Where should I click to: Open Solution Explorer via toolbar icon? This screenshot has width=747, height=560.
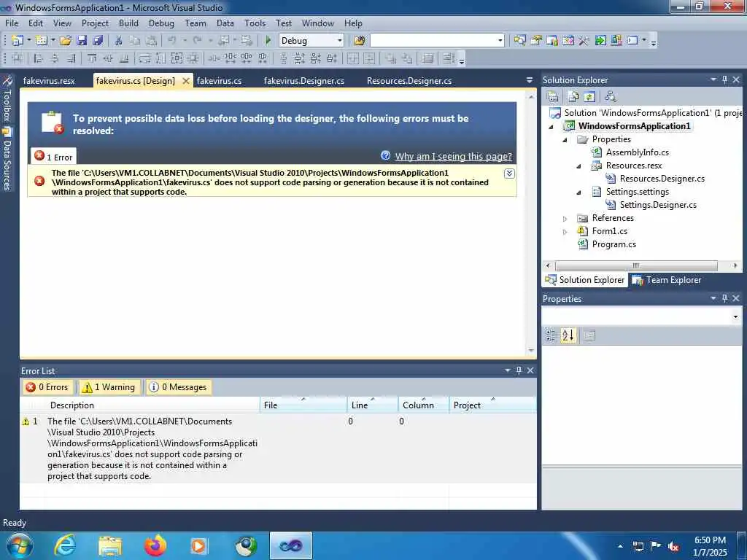[519, 41]
